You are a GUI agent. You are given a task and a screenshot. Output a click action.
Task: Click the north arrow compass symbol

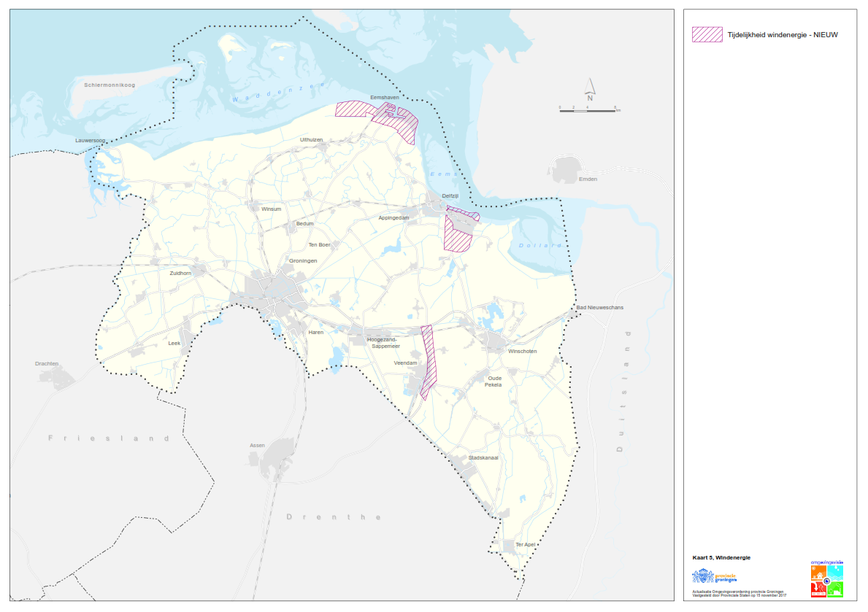(590, 90)
